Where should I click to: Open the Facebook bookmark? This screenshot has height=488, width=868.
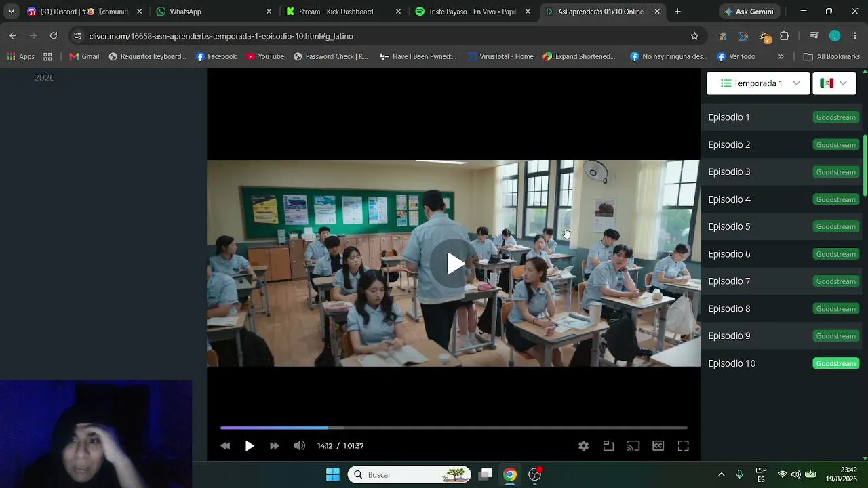point(216,57)
